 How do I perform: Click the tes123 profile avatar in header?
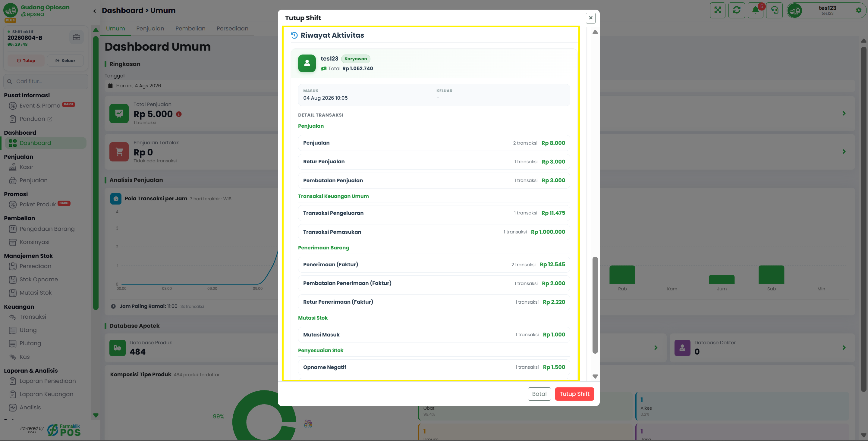pos(794,11)
